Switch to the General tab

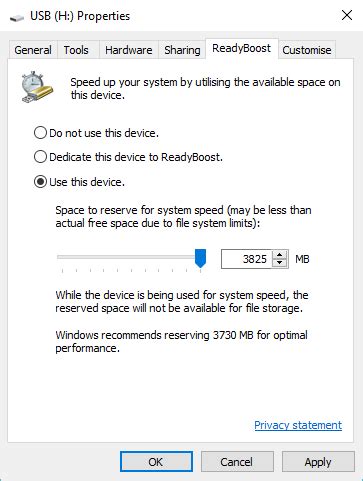point(33,50)
